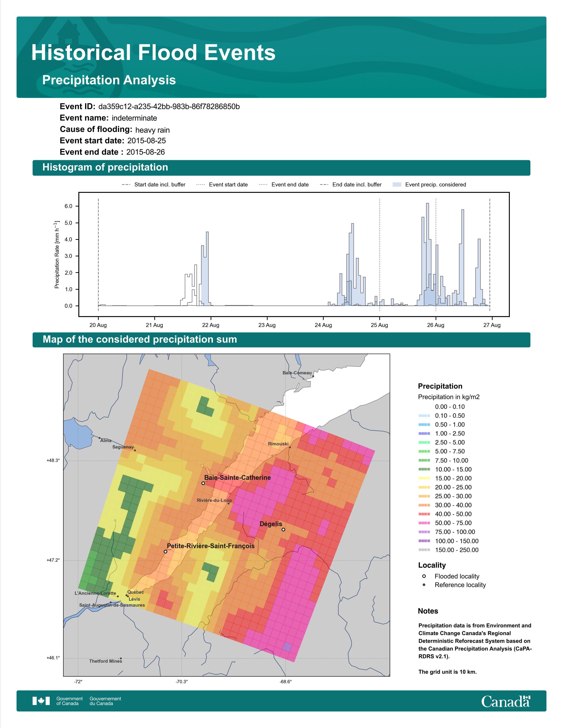
Task: Click the -68.6° longitude label
Action: (x=285, y=682)
